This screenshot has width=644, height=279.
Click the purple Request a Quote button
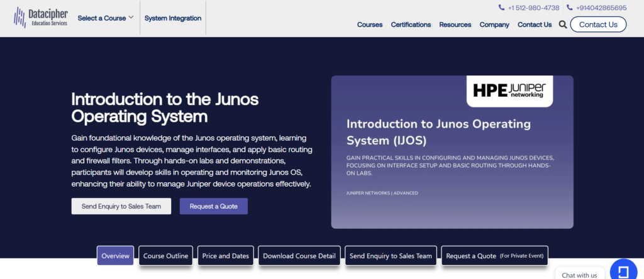click(x=214, y=206)
